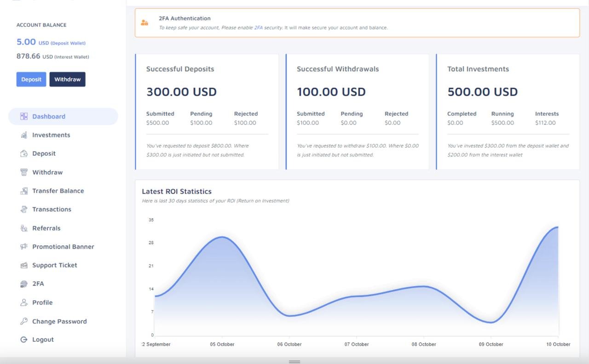Click the Transfer Balance icon

point(24,191)
